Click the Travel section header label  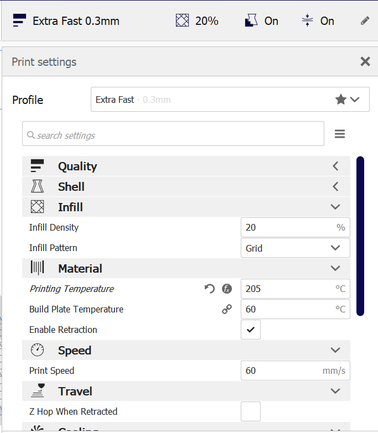(x=75, y=391)
